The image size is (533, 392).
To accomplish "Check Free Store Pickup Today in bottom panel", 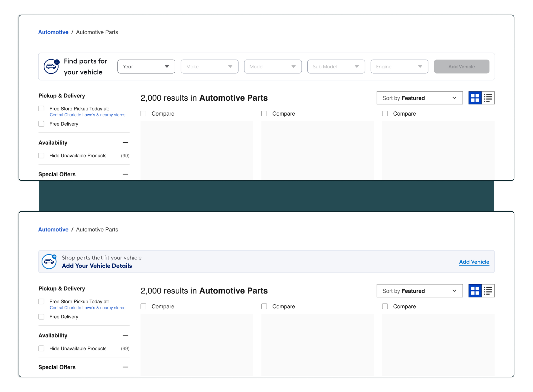I will (x=41, y=302).
